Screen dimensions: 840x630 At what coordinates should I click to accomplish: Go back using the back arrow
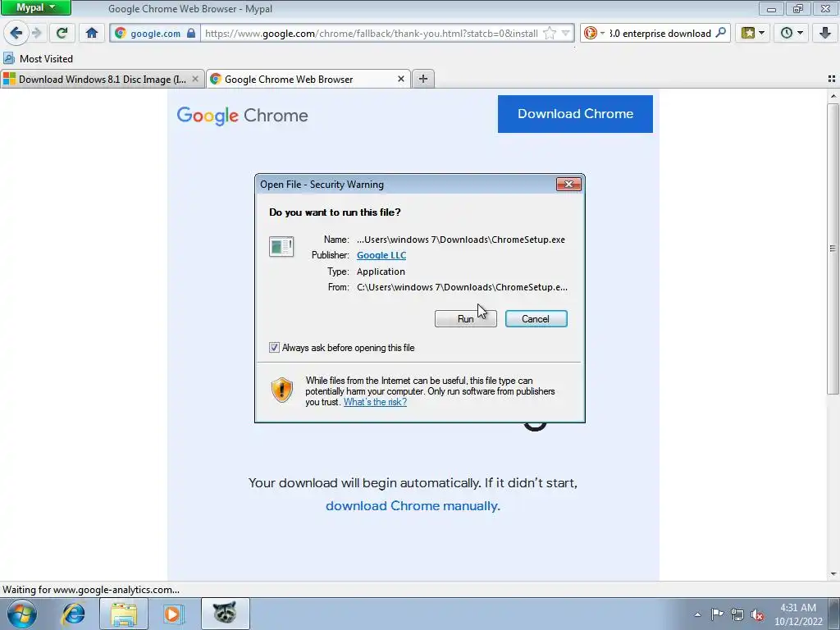click(16, 33)
